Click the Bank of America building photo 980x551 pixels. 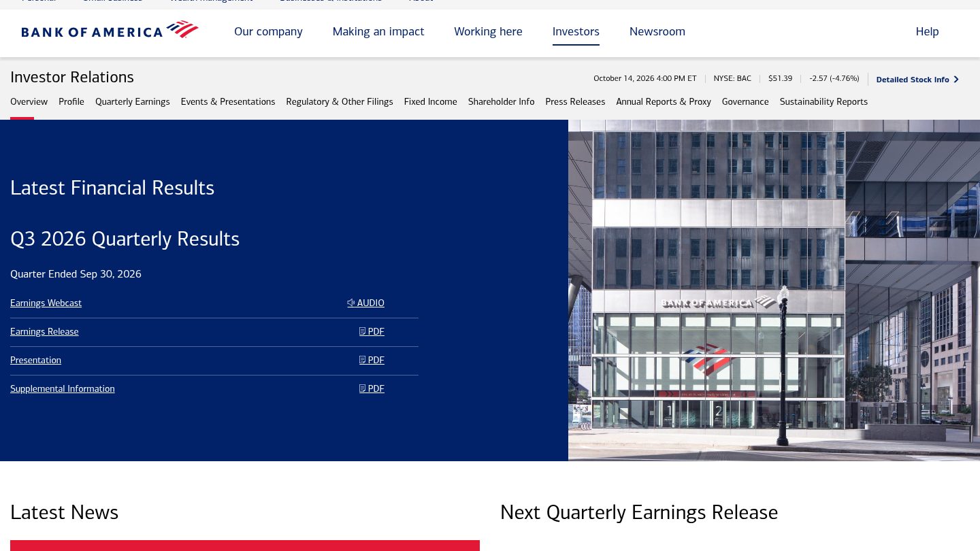pyautogui.click(x=774, y=290)
